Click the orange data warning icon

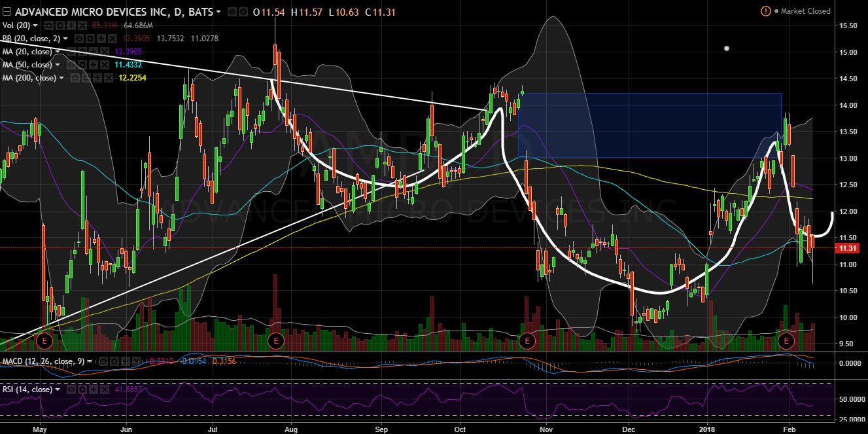[x=765, y=11]
